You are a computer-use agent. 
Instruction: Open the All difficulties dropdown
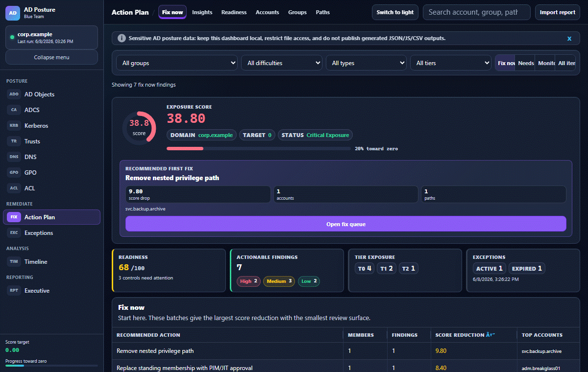coord(281,63)
